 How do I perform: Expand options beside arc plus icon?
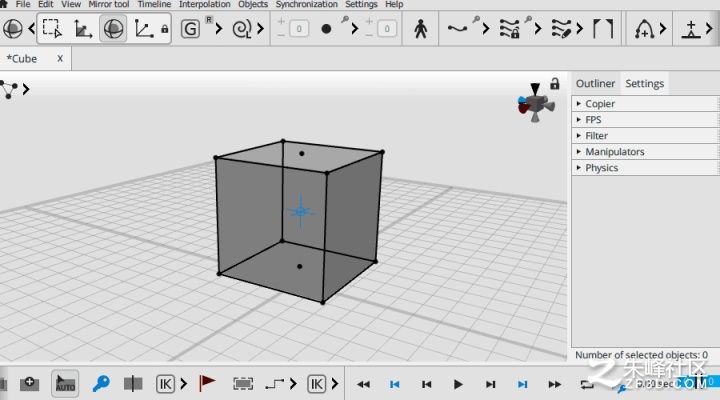click(663, 29)
